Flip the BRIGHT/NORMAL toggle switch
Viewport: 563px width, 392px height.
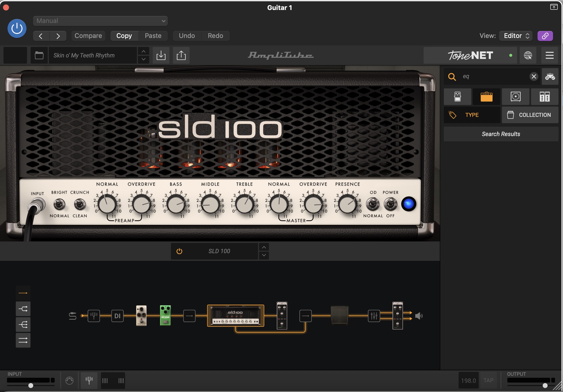(59, 204)
